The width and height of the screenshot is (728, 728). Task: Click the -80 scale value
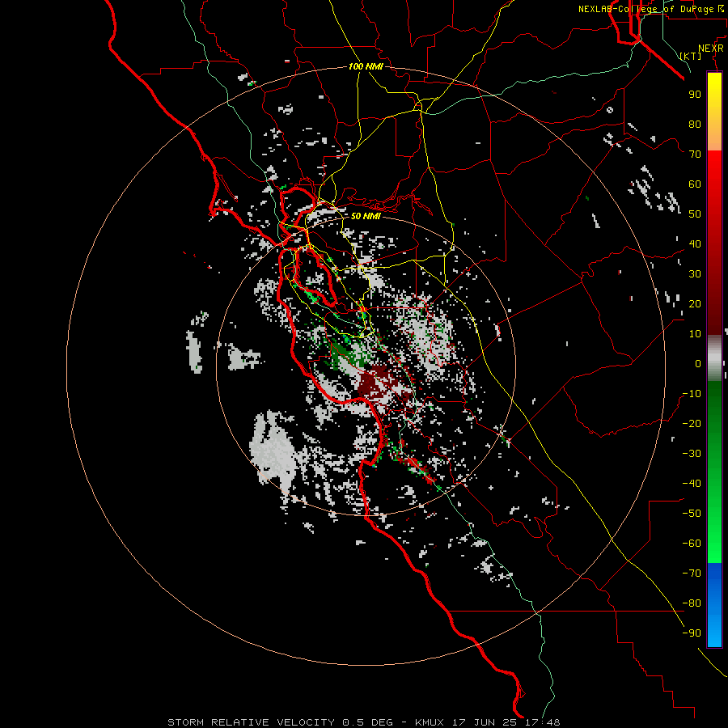point(692,603)
